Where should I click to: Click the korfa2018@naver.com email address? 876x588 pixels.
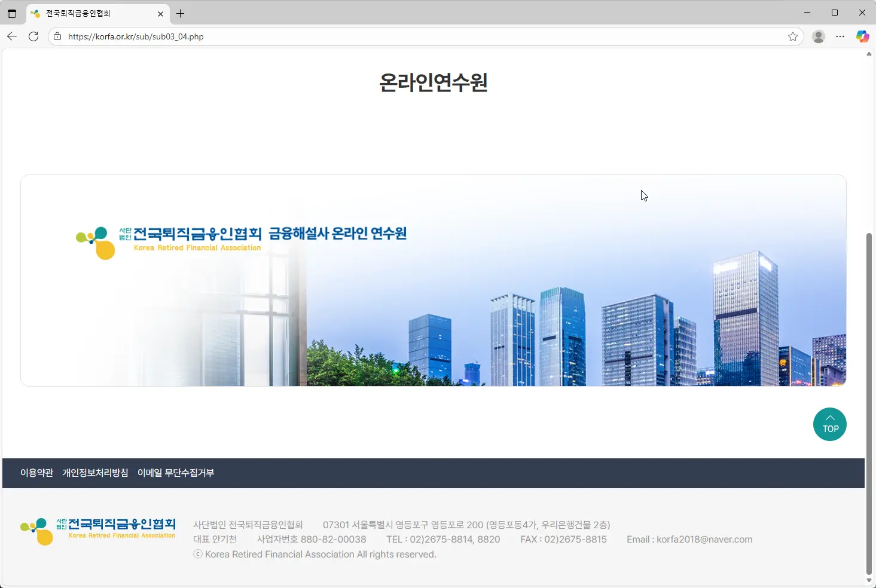click(704, 539)
